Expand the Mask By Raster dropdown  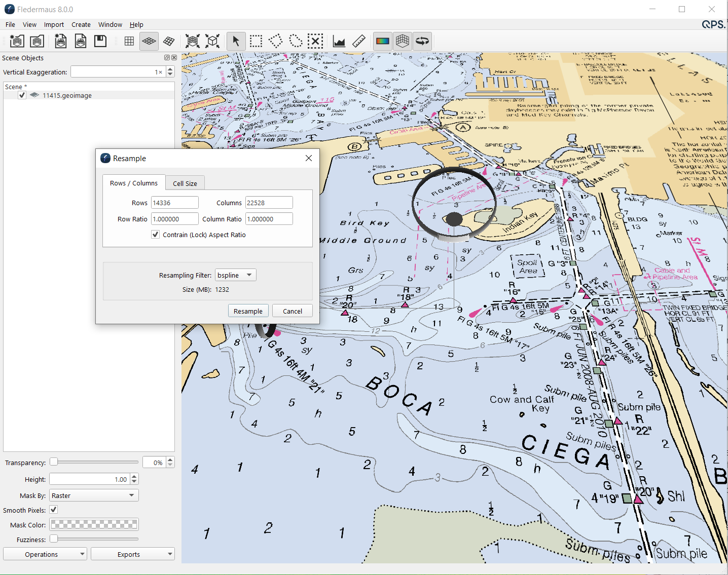94,495
